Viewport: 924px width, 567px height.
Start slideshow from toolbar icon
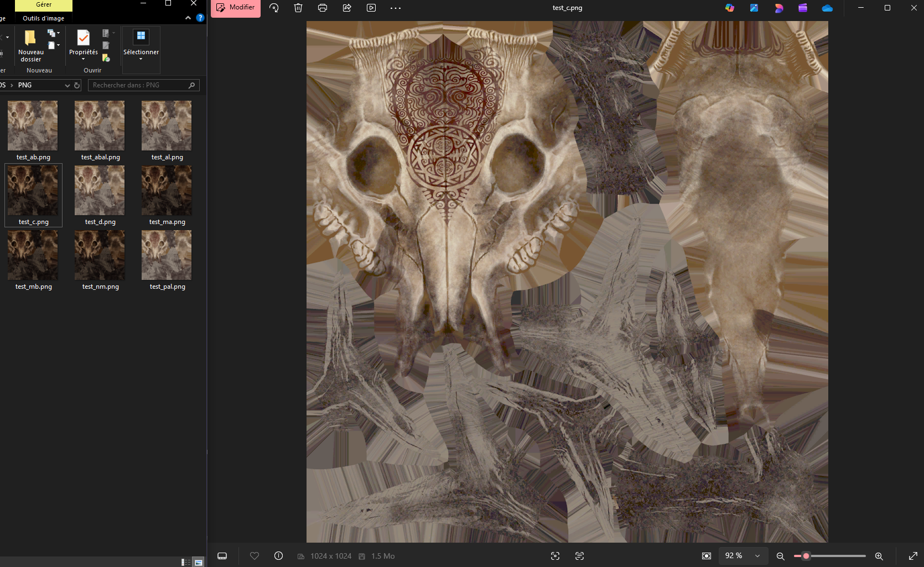coord(371,8)
